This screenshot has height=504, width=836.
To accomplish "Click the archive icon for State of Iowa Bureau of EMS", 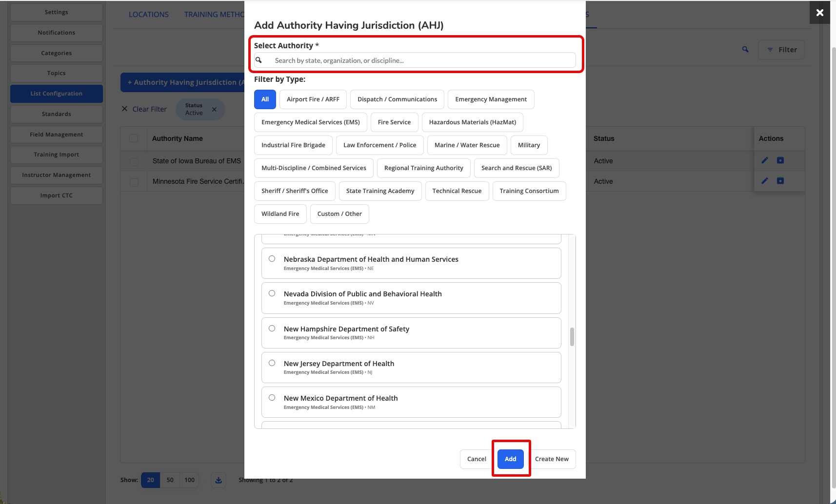I will [780, 160].
